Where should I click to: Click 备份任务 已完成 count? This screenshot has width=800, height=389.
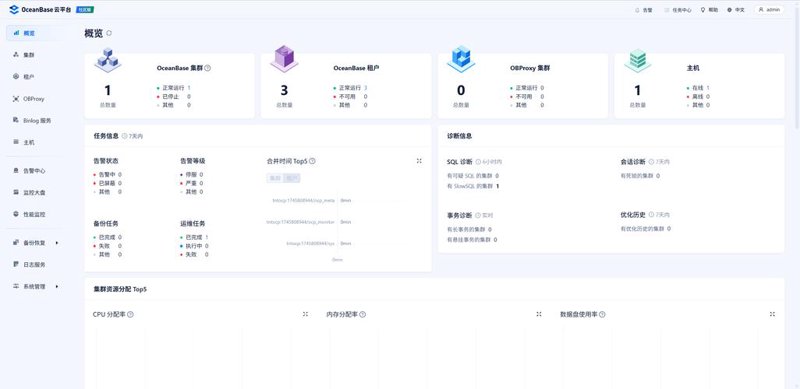[x=120, y=237]
